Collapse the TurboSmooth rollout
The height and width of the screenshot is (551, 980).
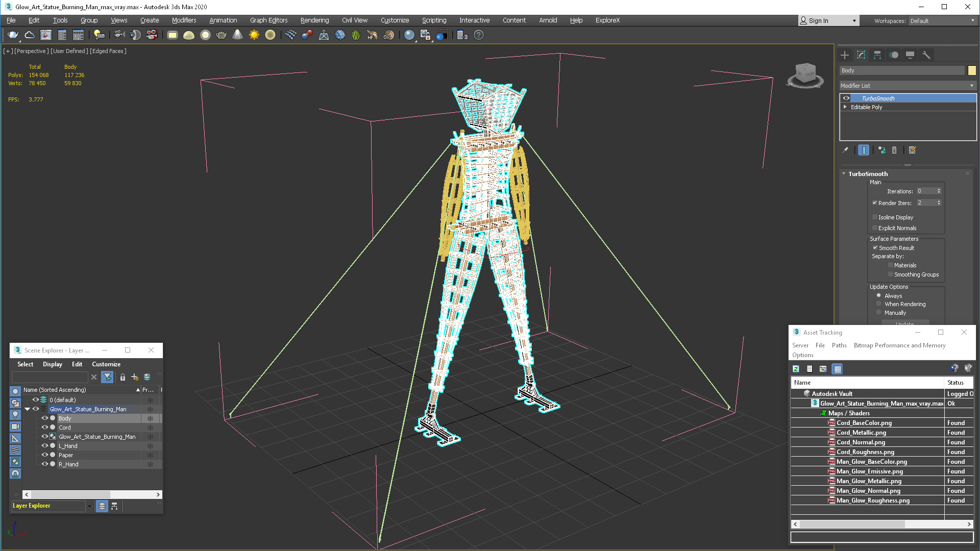click(x=844, y=174)
